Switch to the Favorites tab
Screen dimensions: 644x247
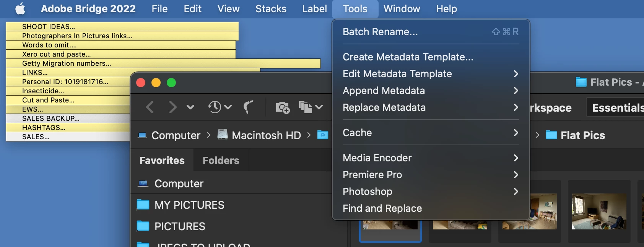click(162, 160)
